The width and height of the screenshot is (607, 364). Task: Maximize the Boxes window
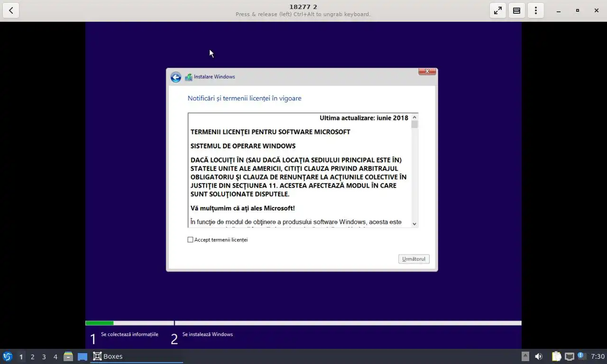click(x=577, y=10)
